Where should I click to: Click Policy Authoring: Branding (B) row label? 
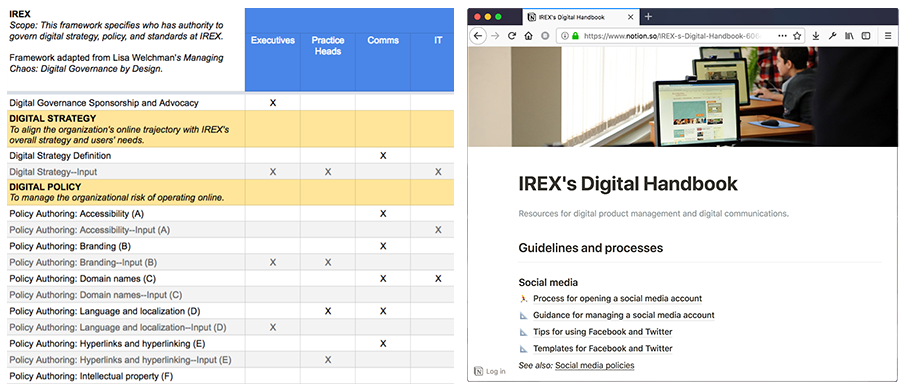[70, 246]
